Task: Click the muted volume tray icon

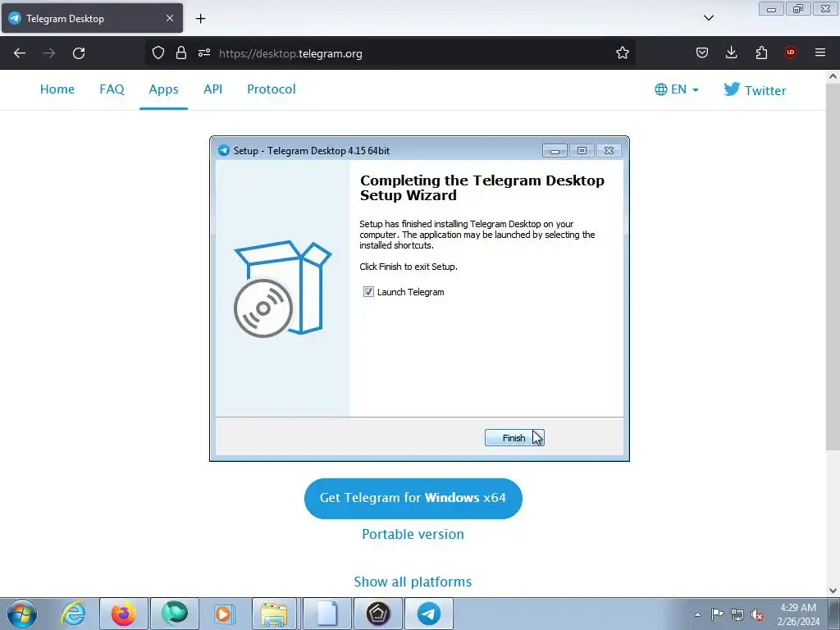Action: pos(757,615)
